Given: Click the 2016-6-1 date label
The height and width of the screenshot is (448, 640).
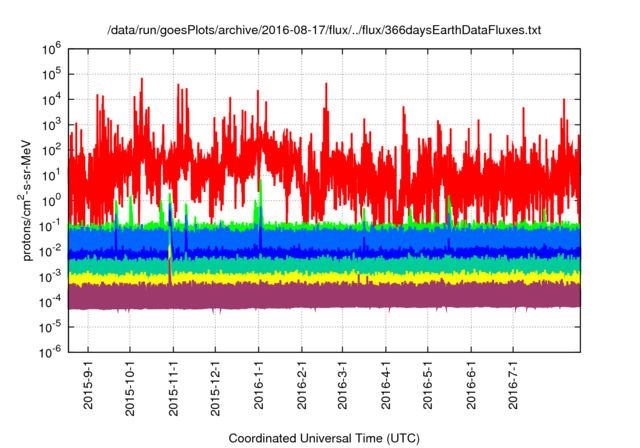Looking at the screenshot, I should point(471,386).
